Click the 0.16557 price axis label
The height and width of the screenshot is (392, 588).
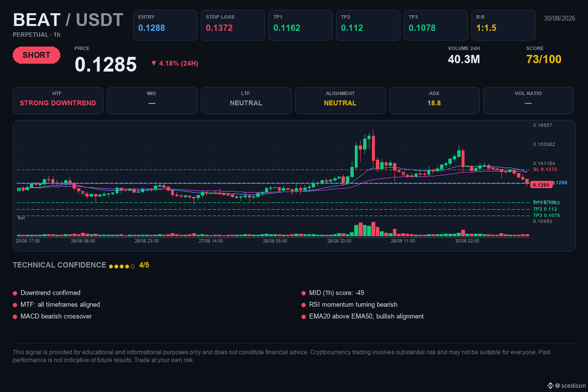point(542,125)
